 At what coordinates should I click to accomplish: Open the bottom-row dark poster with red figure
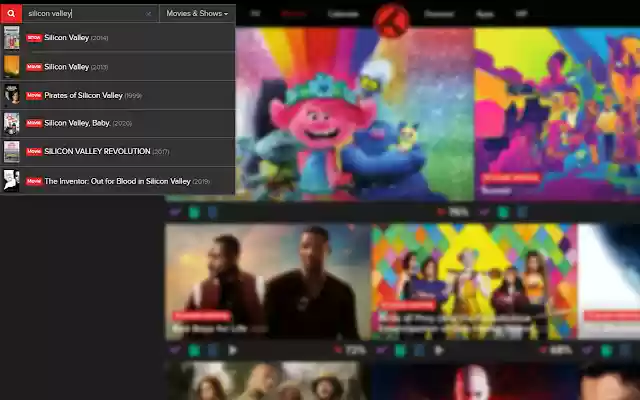tap(474, 381)
